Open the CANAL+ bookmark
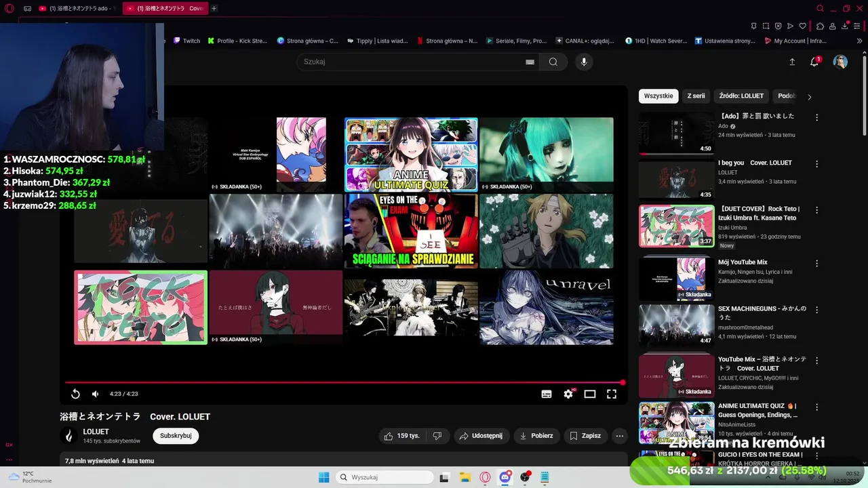 coord(585,41)
